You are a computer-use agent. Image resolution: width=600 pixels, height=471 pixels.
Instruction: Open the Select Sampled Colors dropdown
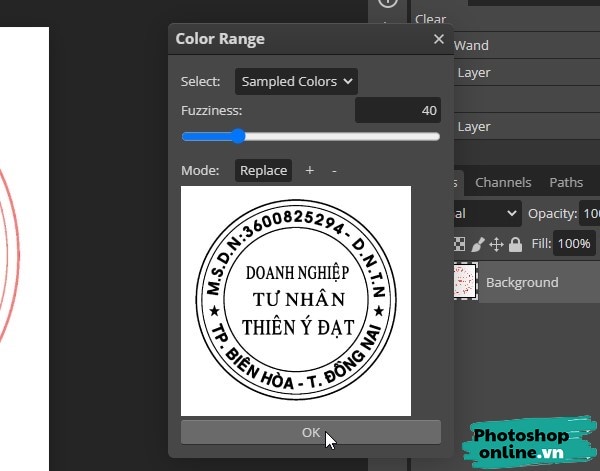pos(296,81)
